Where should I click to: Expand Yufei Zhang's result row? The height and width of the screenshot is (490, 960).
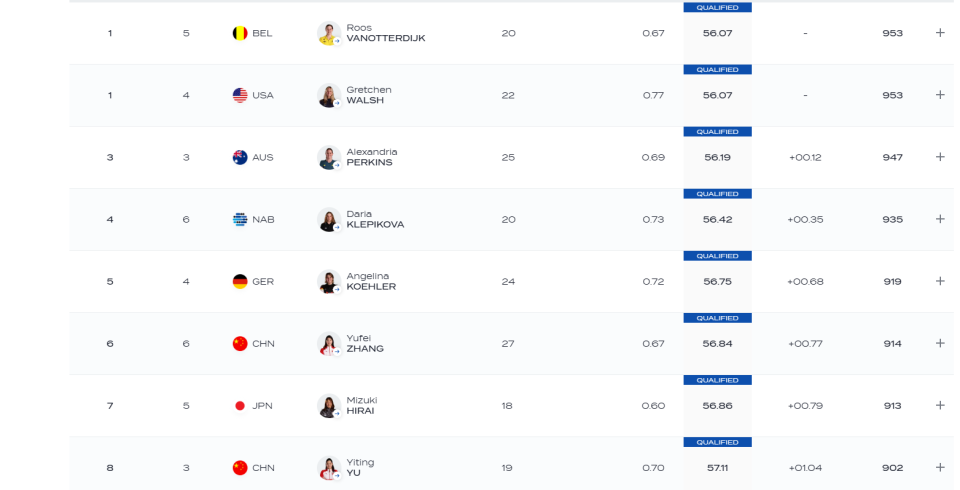click(940, 344)
